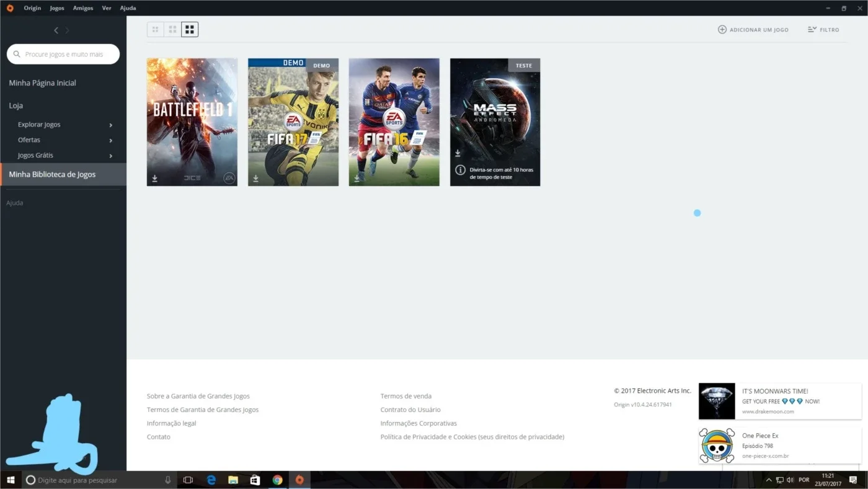Click the plus icon to add a game

(722, 29)
